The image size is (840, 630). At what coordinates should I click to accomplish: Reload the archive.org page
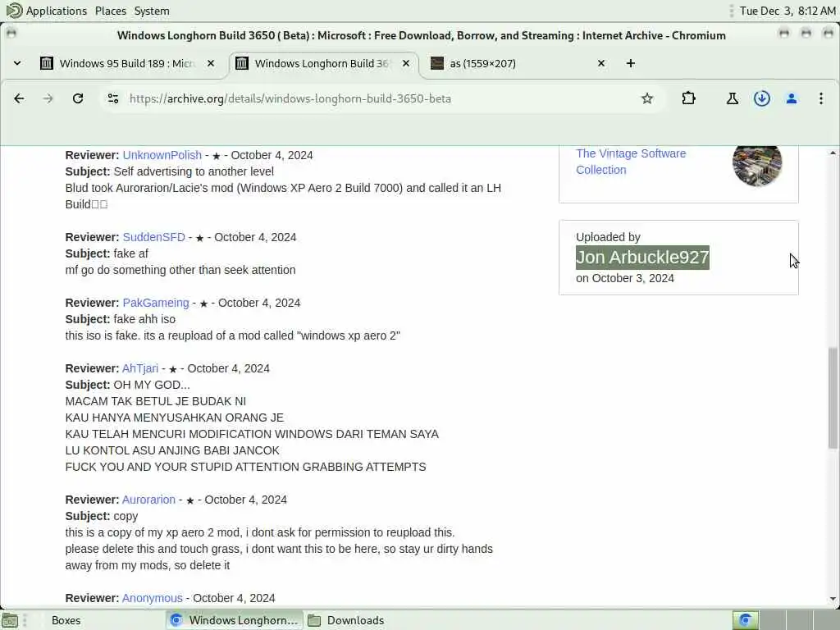pos(78,98)
